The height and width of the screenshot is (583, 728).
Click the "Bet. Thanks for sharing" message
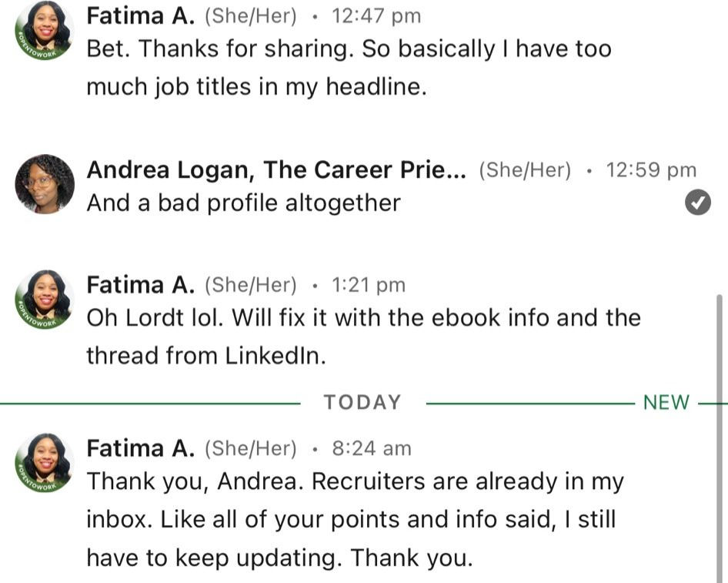click(x=348, y=68)
